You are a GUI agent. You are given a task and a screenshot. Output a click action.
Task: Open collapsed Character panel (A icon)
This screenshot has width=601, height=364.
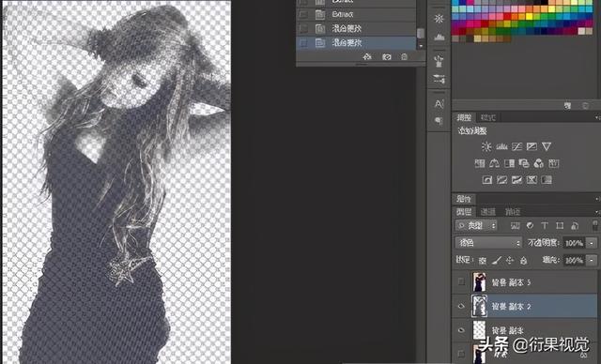(439, 104)
